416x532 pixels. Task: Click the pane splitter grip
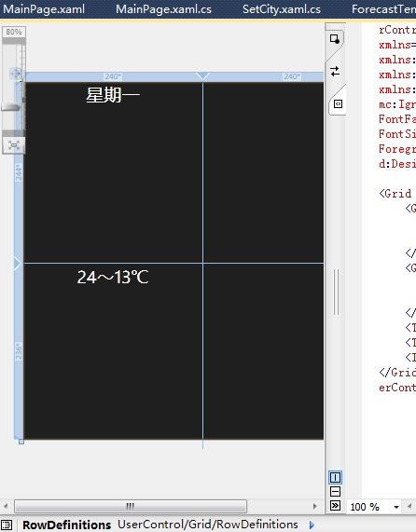point(336,292)
